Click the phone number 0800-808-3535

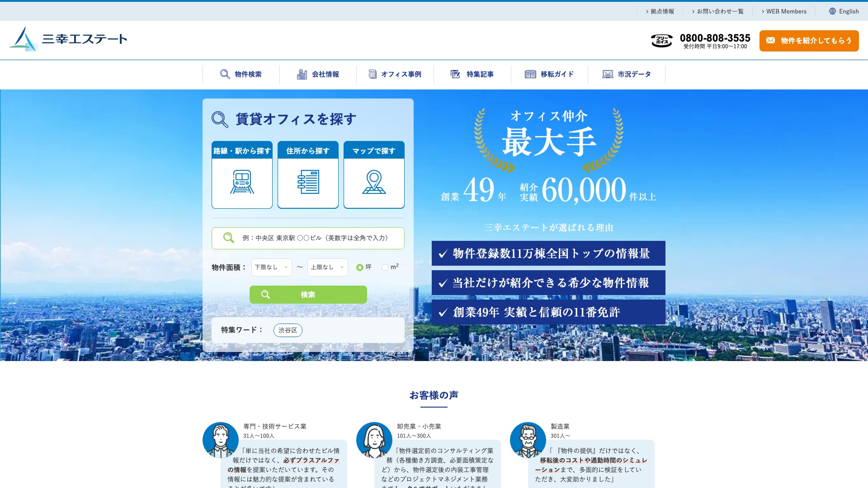point(715,38)
